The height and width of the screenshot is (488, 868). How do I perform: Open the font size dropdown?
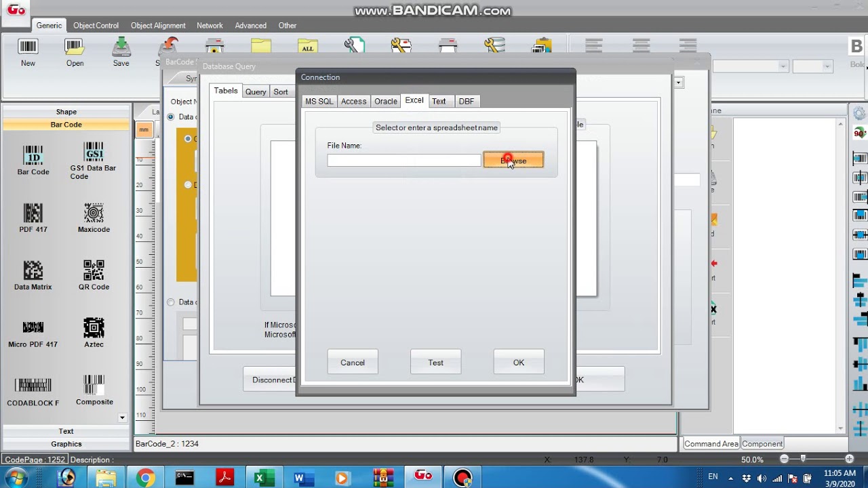coord(827,66)
